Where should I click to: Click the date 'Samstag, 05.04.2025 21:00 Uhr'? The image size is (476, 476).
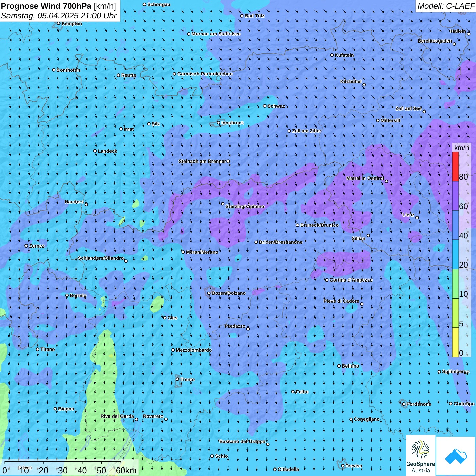coord(59,16)
